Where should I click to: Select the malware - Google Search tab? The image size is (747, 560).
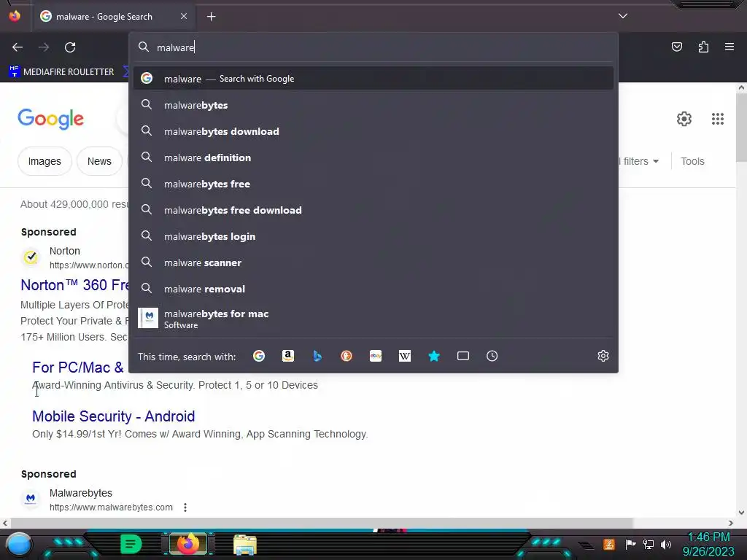(115, 17)
